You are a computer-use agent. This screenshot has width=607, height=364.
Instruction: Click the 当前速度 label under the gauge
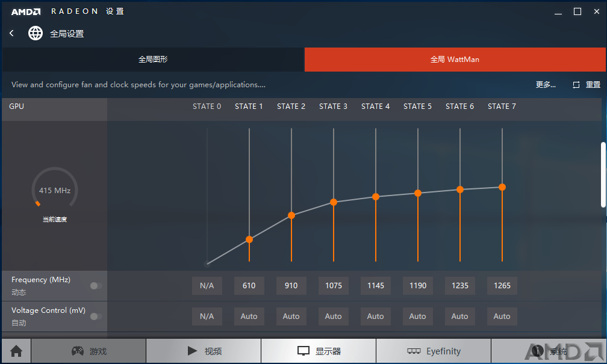click(x=55, y=220)
